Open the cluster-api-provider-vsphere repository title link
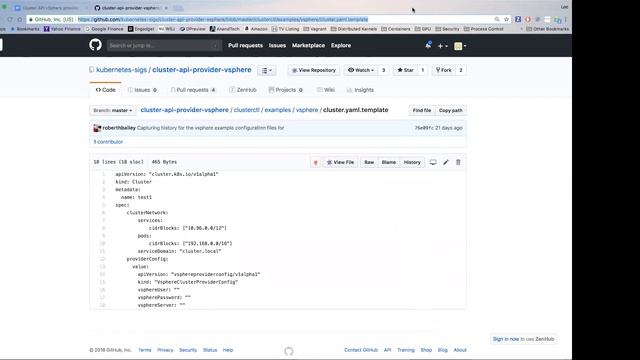The width and height of the screenshot is (640, 360). coord(202,70)
